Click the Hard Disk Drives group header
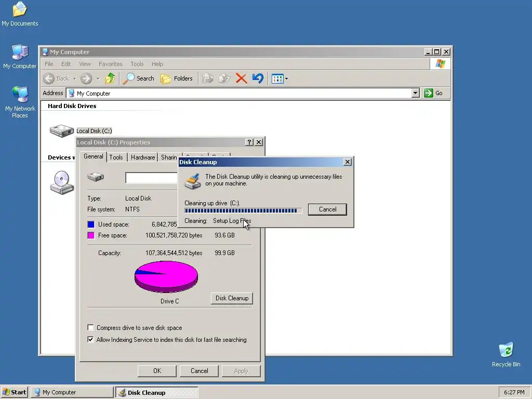 pos(72,106)
